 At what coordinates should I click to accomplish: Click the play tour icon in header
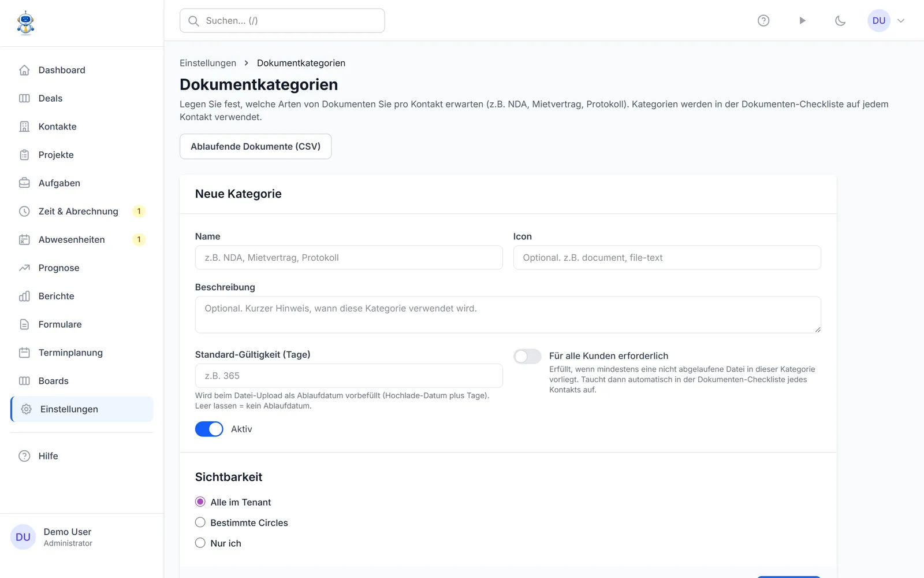tap(802, 21)
